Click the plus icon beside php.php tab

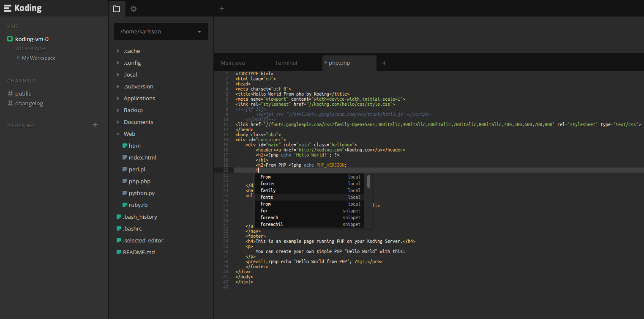384,63
